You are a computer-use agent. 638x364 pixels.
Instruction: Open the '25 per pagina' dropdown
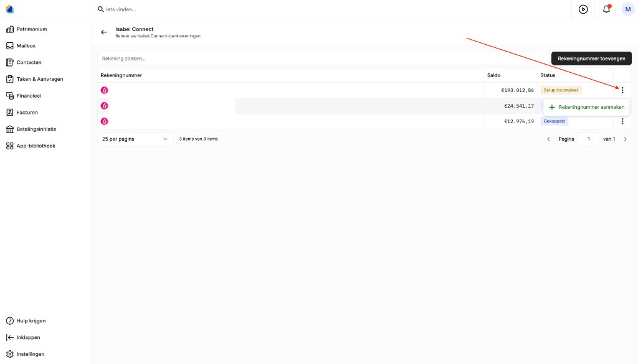click(135, 139)
